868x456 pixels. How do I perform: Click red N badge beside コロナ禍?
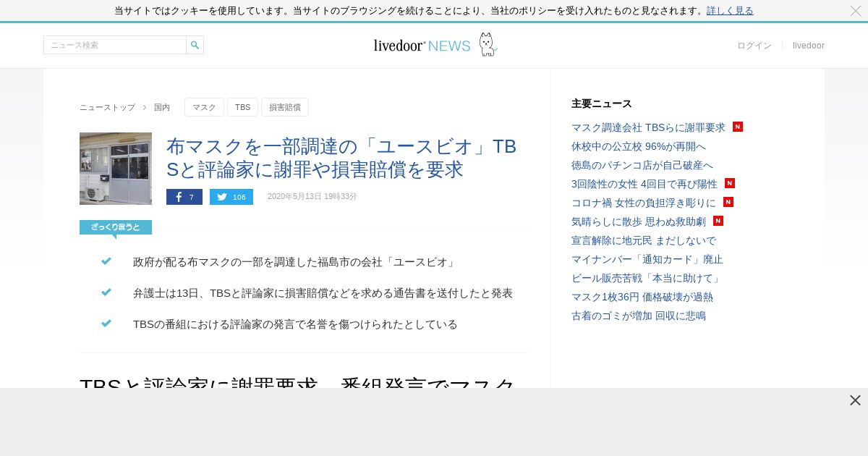point(728,202)
